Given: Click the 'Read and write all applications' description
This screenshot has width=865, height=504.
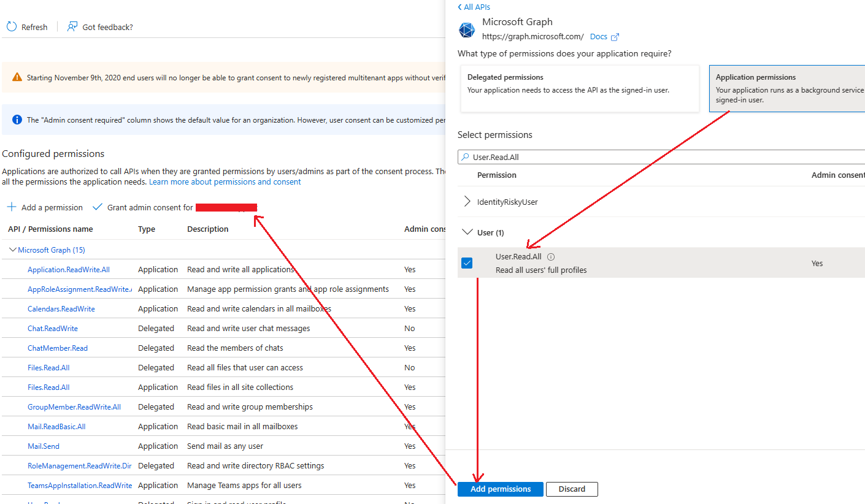Looking at the screenshot, I should 240,269.
